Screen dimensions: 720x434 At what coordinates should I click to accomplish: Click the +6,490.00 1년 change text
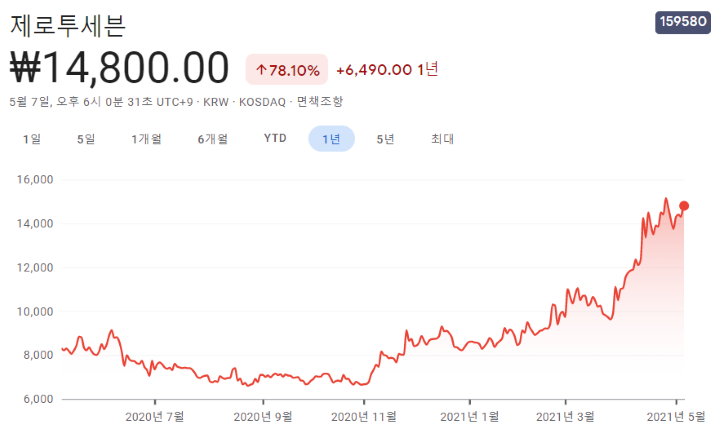coord(388,70)
